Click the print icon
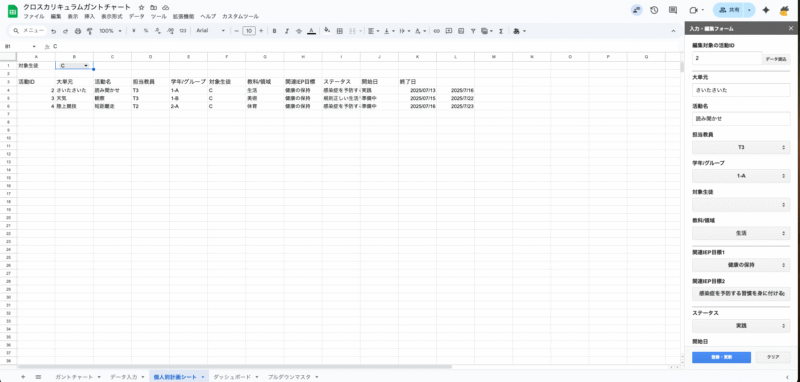This screenshot has width=800, height=382. point(78,31)
